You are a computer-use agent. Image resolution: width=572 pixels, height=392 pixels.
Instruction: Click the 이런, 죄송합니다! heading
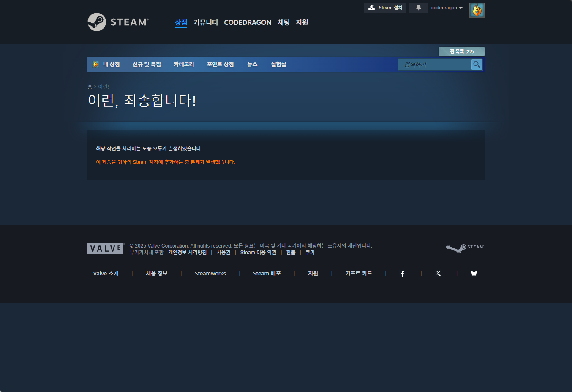tap(142, 101)
